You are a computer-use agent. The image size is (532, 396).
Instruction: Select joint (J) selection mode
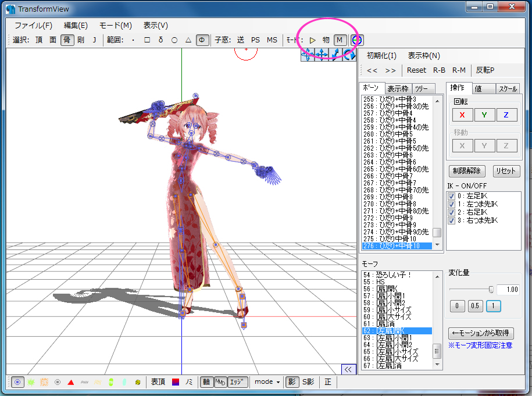[94, 40]
